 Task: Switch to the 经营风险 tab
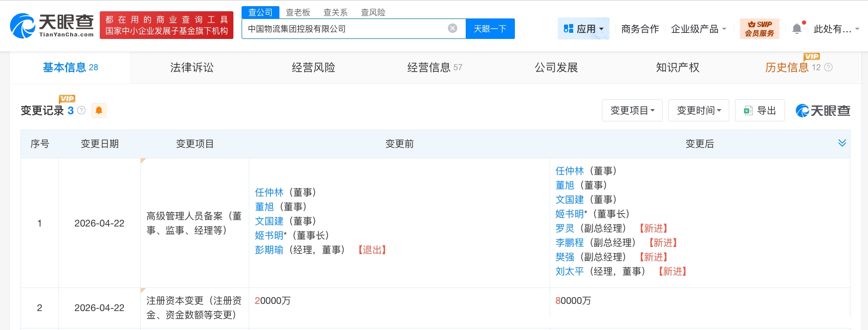point(313,68)
